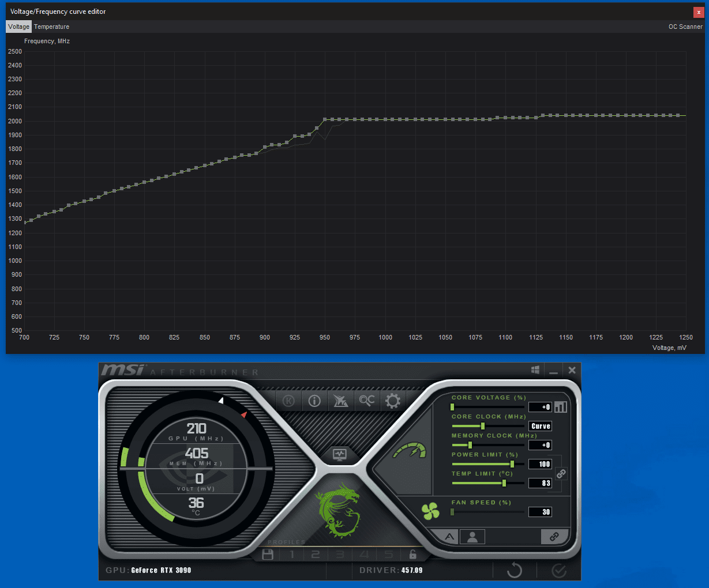Image resolution: width=709 pixels, height=588 pixels.
Task: Click the fan speed 30 value field
Action: (540, 512)
